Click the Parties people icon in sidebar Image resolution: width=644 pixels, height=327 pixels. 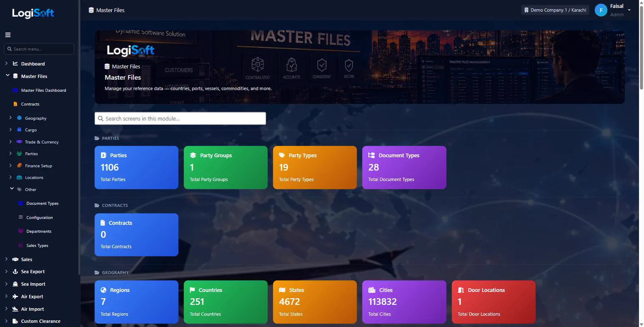tap(19, 153)
